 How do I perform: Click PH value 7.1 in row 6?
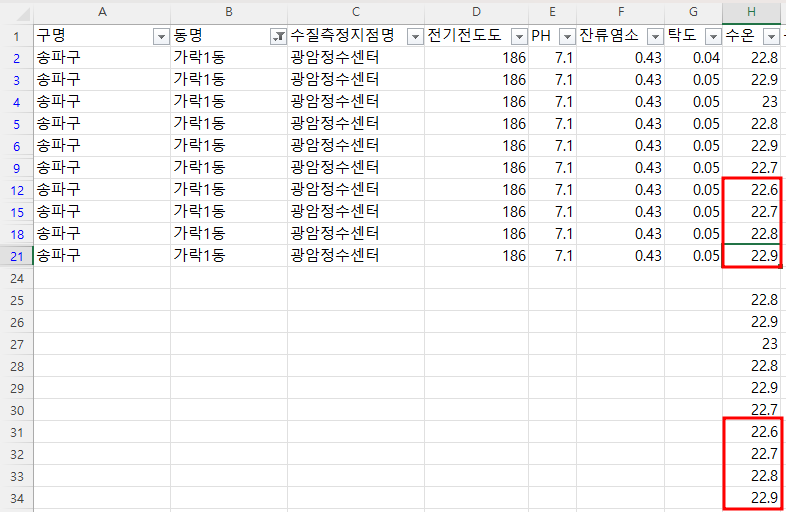(563, 146)
